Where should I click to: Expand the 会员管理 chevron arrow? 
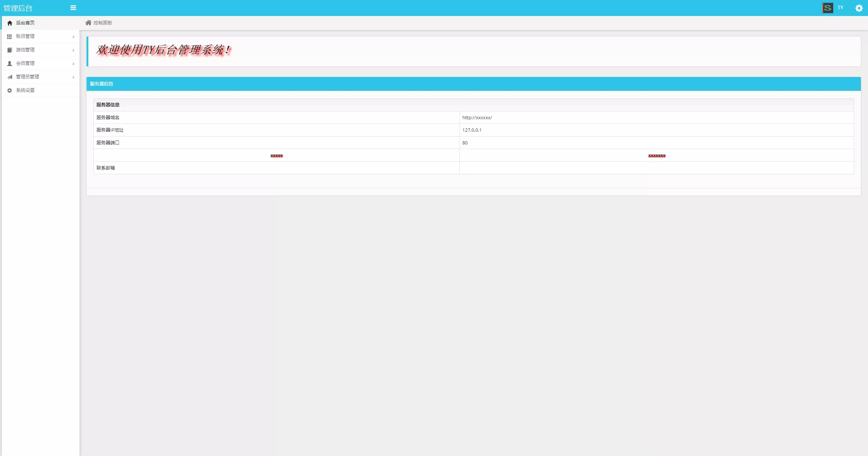(73, 64)
